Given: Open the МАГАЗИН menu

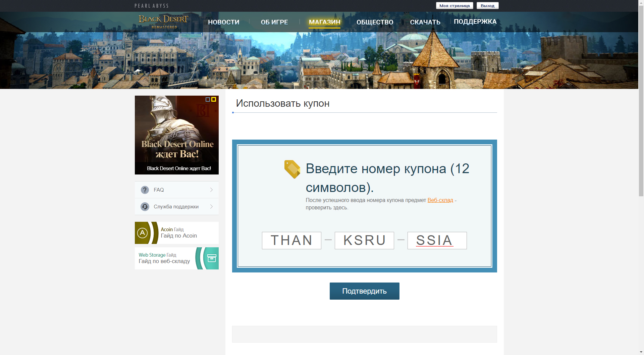Looking at the screenshot, I should click(x=324, y=22).
